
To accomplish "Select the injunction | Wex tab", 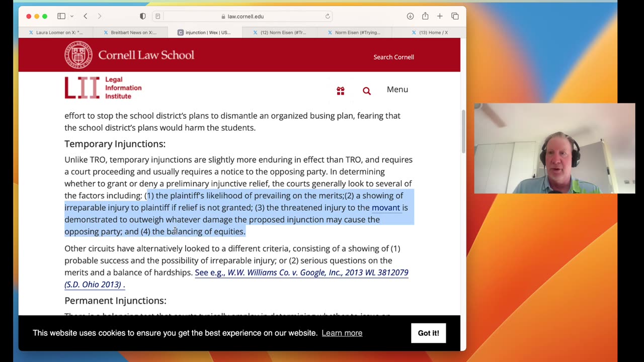I will (x=204, y=32).
